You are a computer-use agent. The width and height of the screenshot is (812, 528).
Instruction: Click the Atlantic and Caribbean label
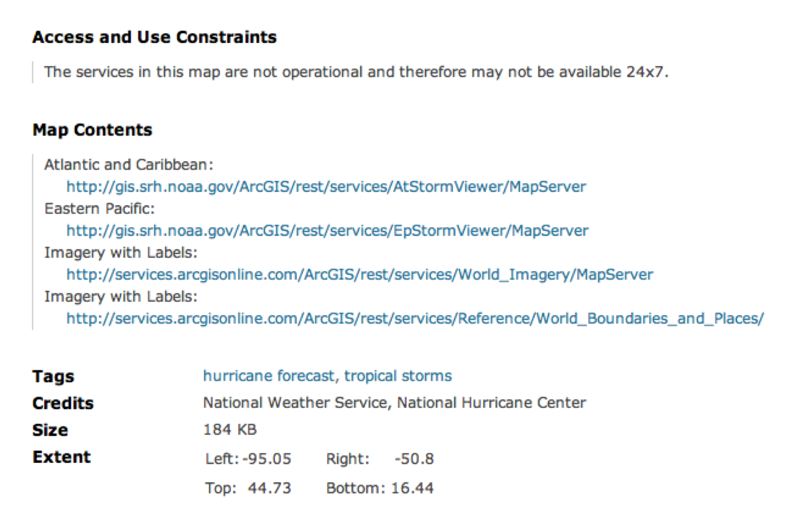129,165
